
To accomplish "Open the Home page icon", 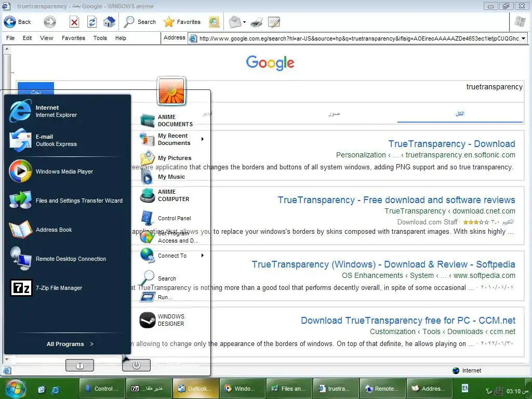I will [x=109, y=22].
